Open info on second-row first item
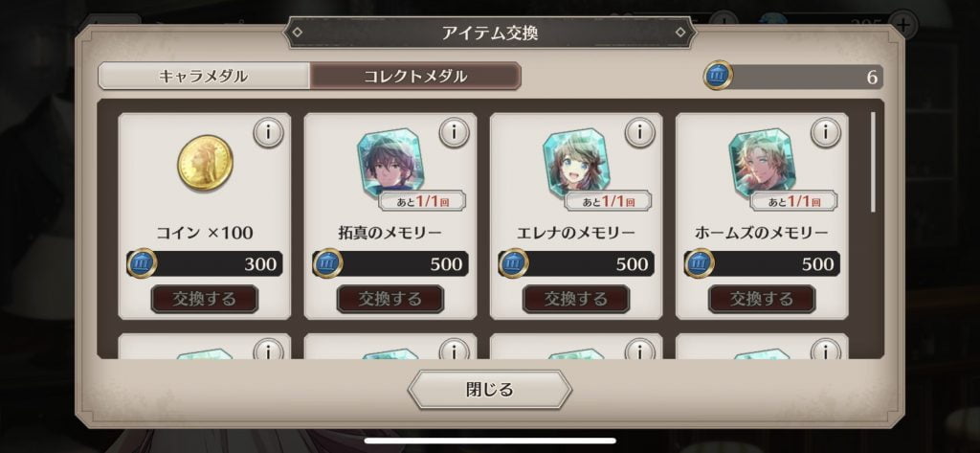The width and height of the screenshot is (980, 453). tap(268, 351)
